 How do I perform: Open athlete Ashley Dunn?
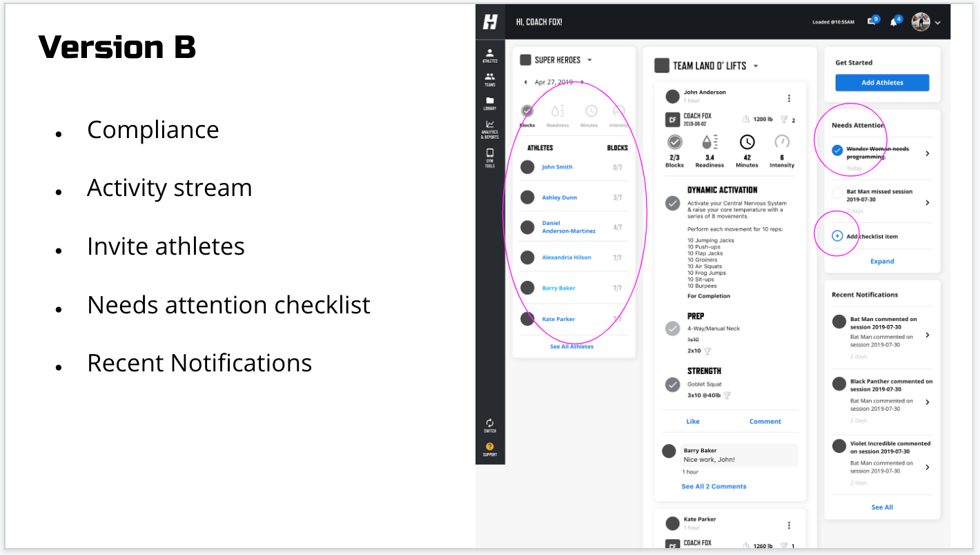tap(559, 197)
